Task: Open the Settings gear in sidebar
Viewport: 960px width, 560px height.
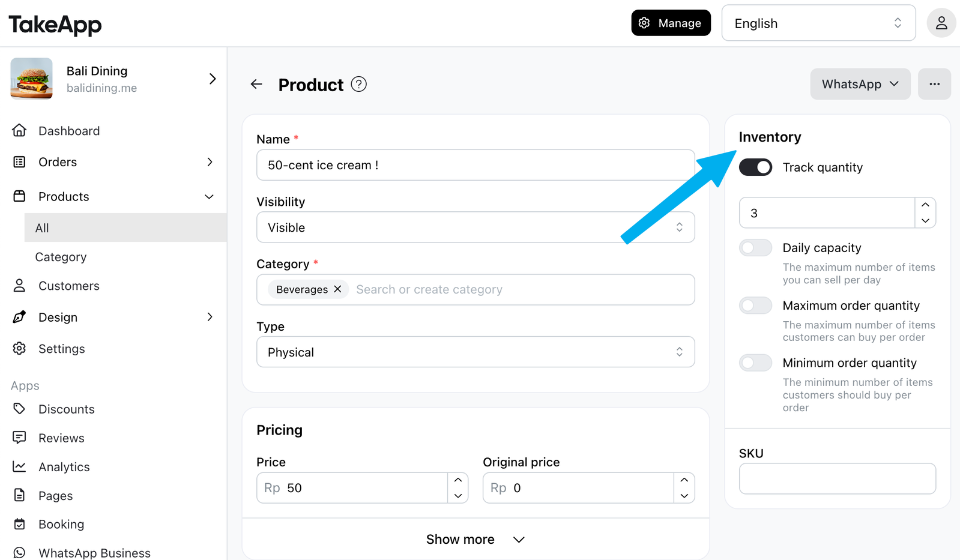Action: pos(19,348)
